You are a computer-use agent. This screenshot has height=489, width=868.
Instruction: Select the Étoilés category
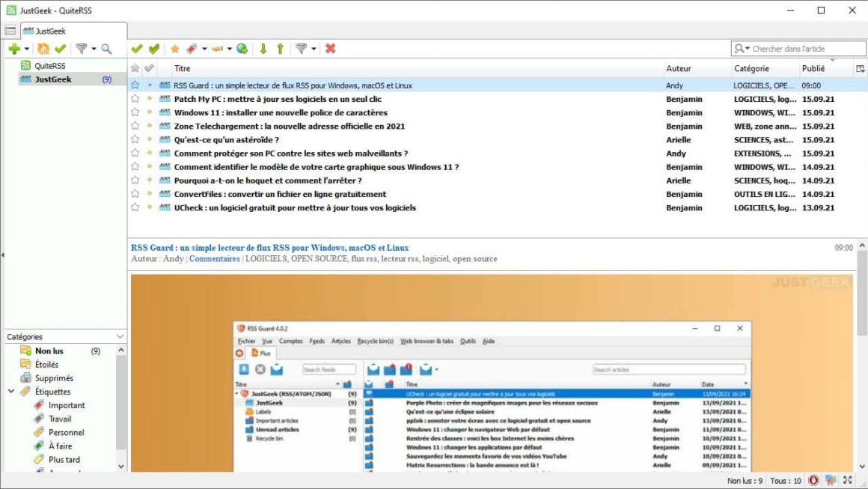(46, 365)
